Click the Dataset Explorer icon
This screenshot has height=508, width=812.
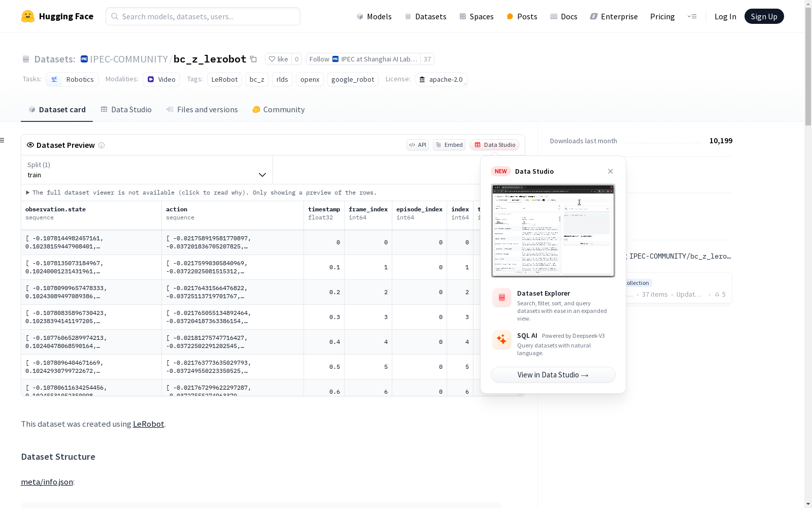[x=501, y=298]
